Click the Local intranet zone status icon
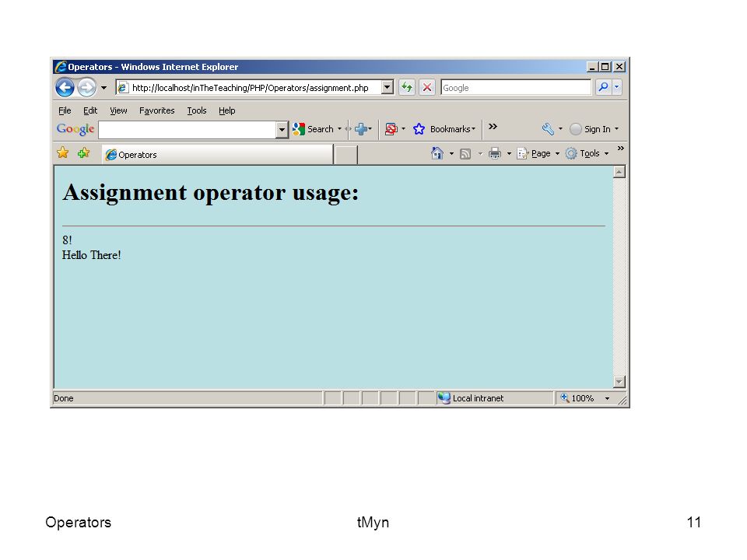Image resolution: width=747 pixels, height=560 pixels. (444, 398)
